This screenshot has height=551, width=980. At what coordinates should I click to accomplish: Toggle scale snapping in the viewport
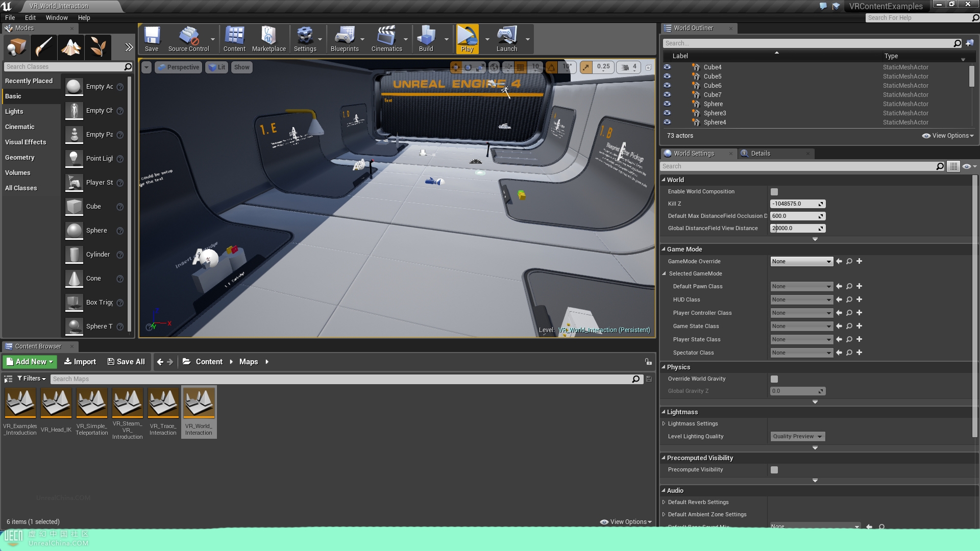click(x=586, y=67)
